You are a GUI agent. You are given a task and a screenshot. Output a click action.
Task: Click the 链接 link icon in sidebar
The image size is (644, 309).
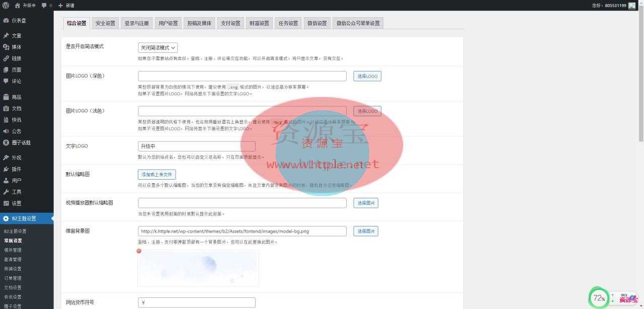pyautogui.click(x=6, y=58)
